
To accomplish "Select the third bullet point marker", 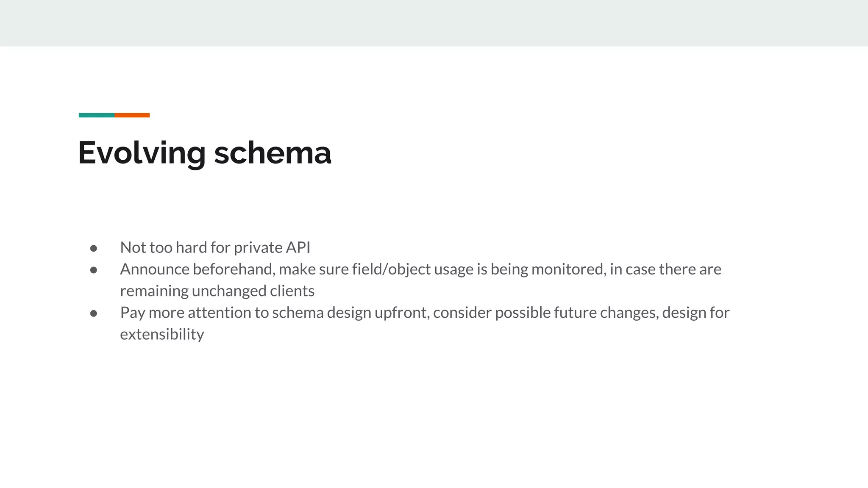I will [x=94, y=313].
